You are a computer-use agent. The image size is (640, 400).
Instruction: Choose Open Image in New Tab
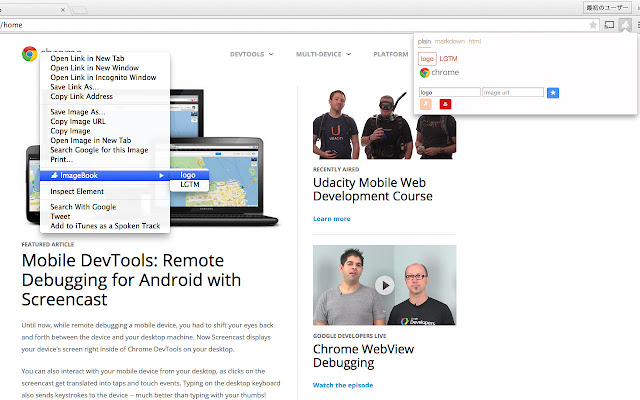pyautogui.click(x=105, y=140)
